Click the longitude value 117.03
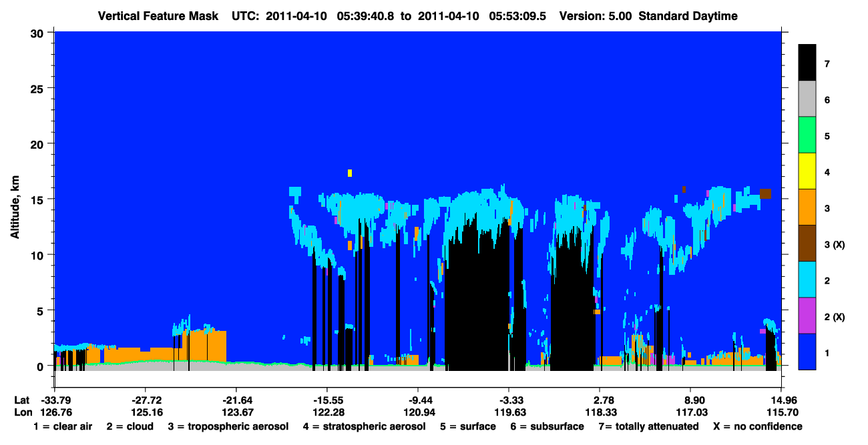 click(690, 412)
